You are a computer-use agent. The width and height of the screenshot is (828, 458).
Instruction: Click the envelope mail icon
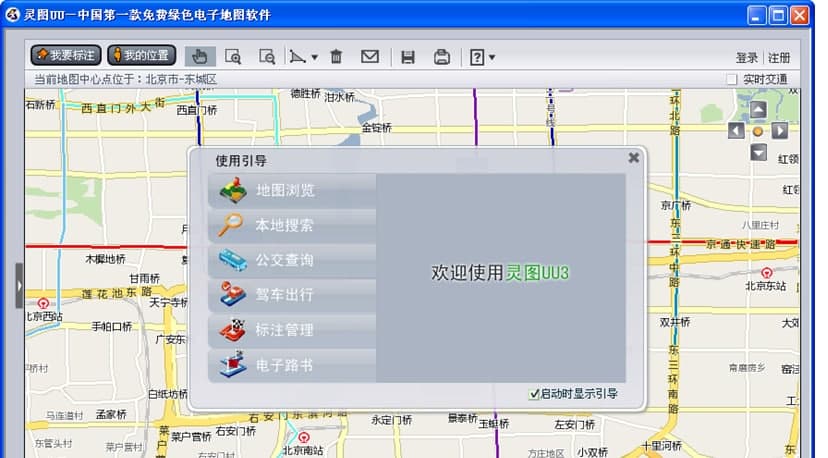pyautogui.click(x=370, y=56)
